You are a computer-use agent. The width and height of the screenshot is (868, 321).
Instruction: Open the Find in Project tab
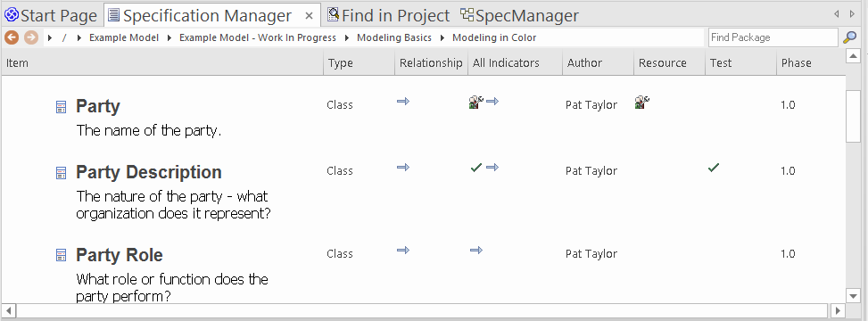pyautogui.click(x=389, y=15)
